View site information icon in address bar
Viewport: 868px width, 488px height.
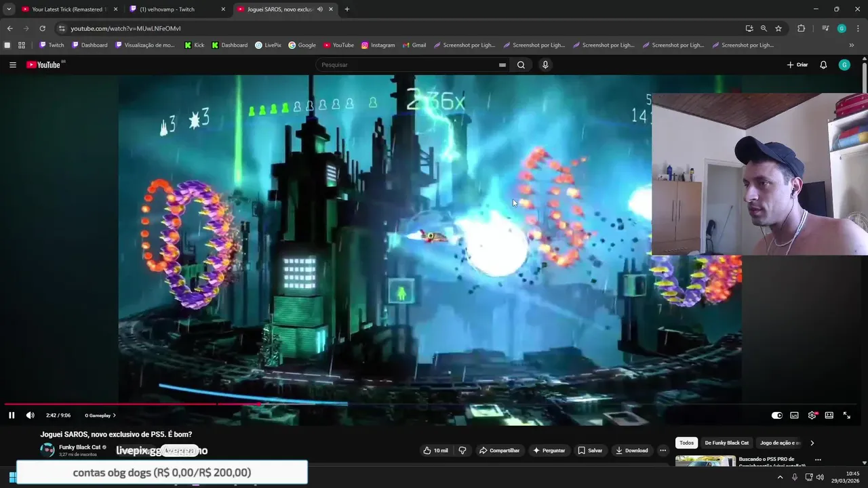pyautogui.click(x=62, y=28)
